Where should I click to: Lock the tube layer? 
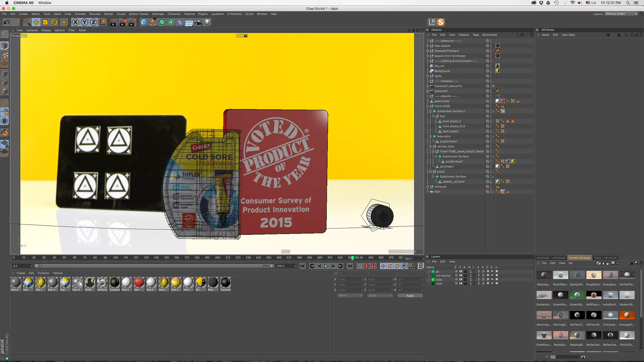[474, 280]
